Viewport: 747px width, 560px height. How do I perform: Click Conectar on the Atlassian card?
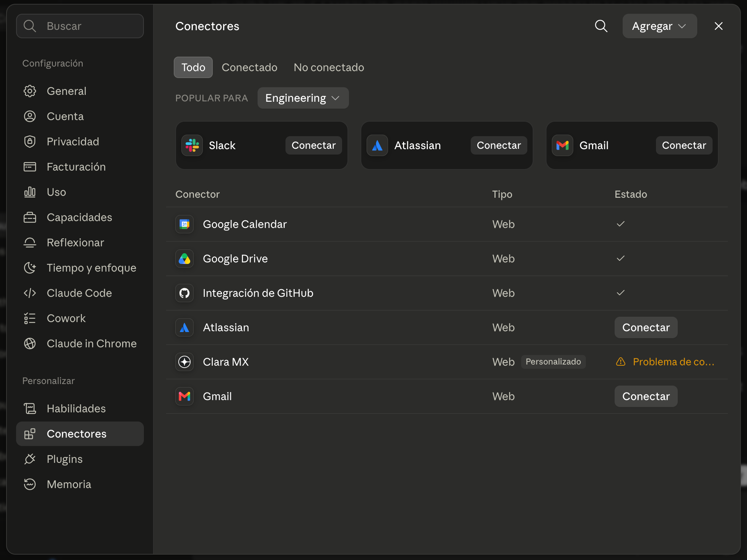point(499,145)
